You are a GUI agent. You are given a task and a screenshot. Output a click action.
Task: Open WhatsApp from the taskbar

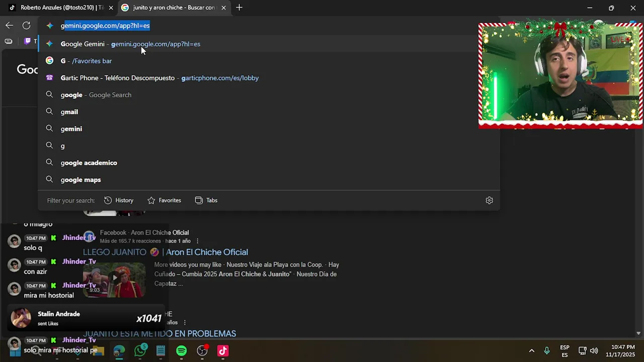tap(140, 351)
